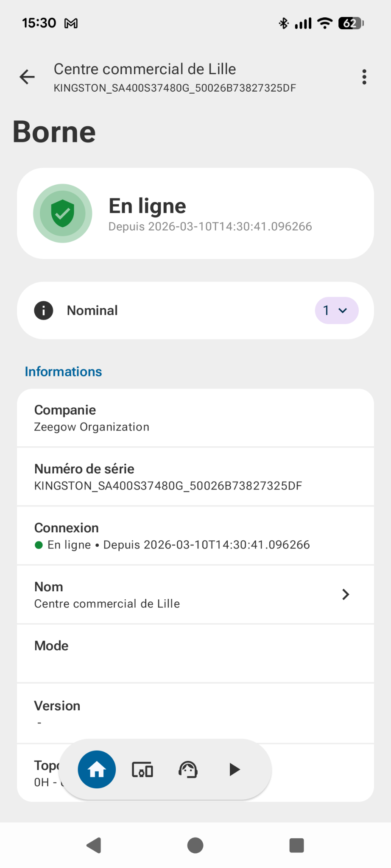Image resolution: width=391 pixels, height=868 pixels.
Task: Open the three-dot overflow menu
Action: point(364,77)
